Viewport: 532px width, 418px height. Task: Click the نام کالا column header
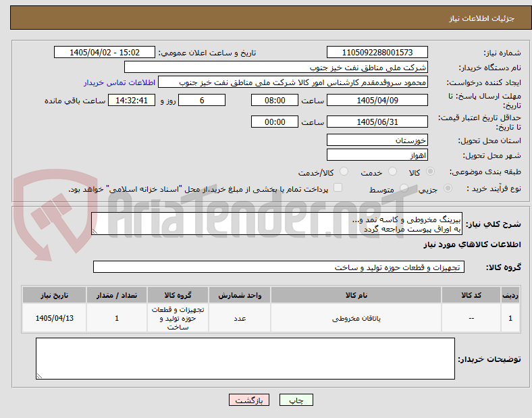tap(356, 295)
